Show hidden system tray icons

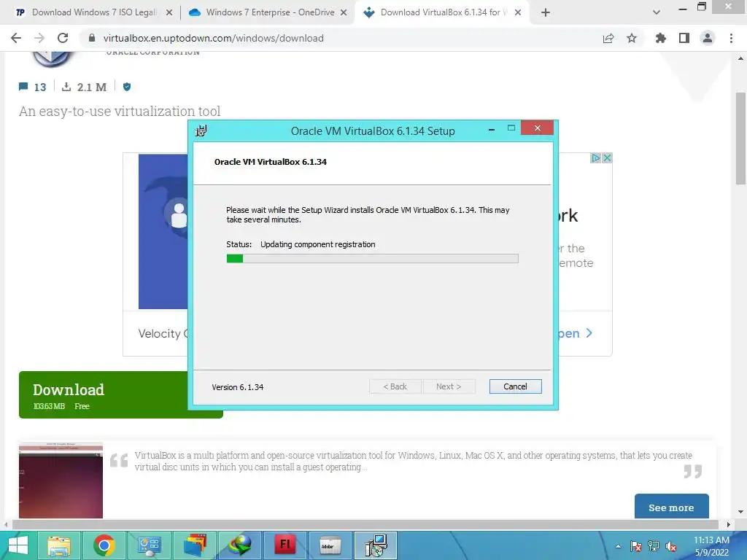[618, 546]
